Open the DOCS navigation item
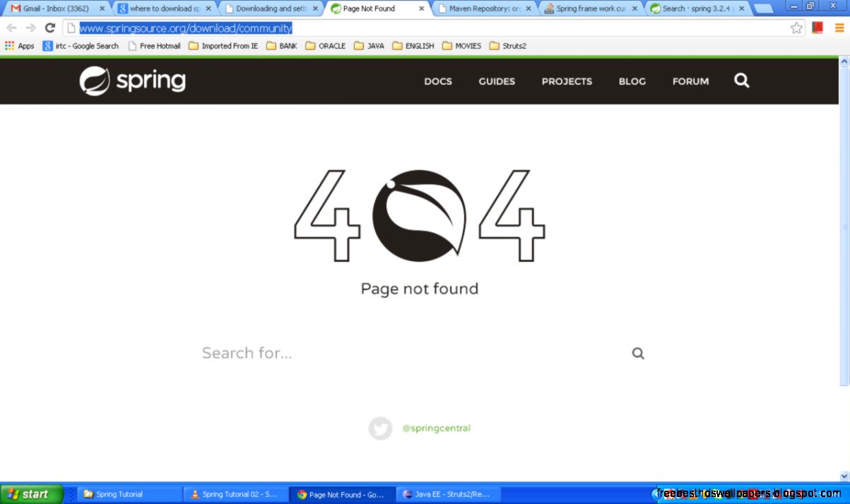Image resolution: width=850 pixels, height=504 pixels. [x=438, y=81]
